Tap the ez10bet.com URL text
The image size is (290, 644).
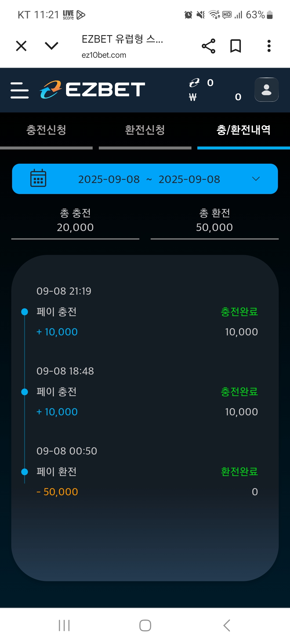point(104,55)
